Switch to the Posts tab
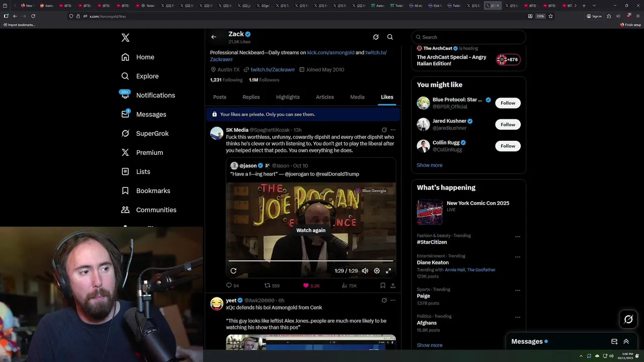Viewport: 644px width, 362px height. [220, 97]
